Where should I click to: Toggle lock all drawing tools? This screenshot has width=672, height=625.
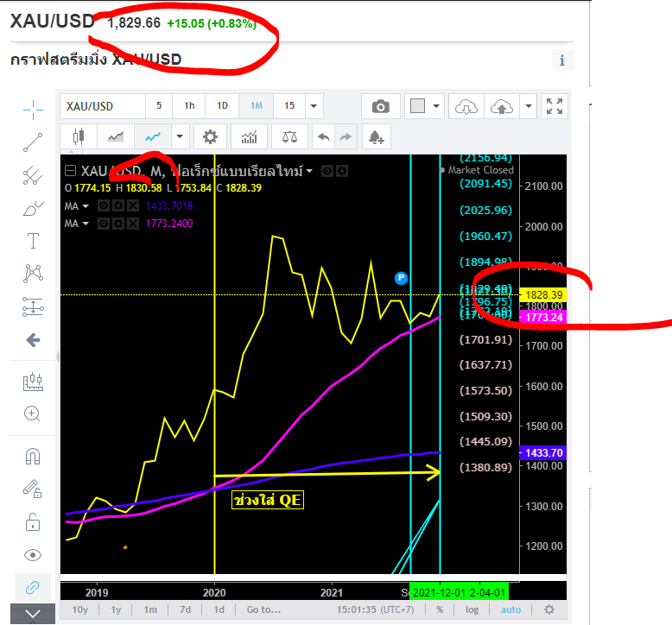[x=33, y=521]
